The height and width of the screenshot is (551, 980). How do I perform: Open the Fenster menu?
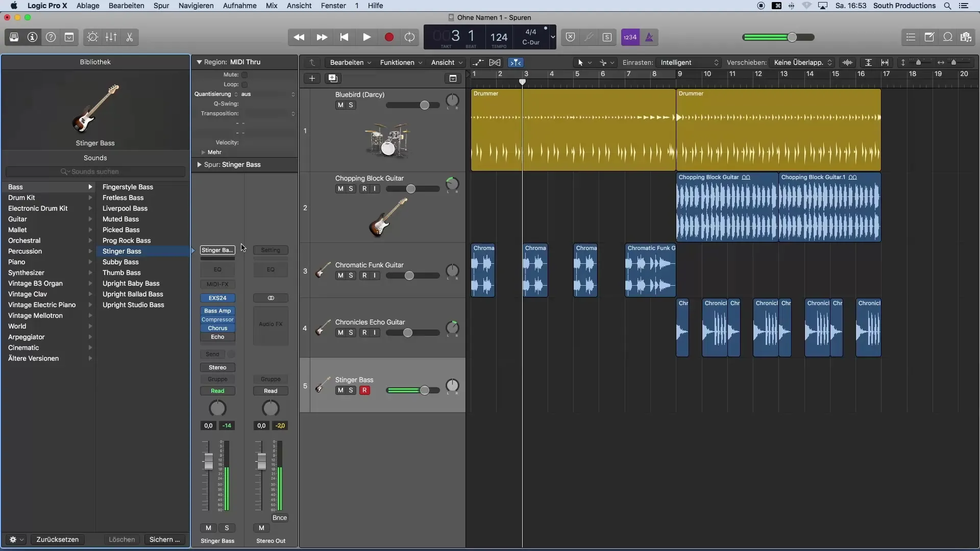(x=333, y=6)
